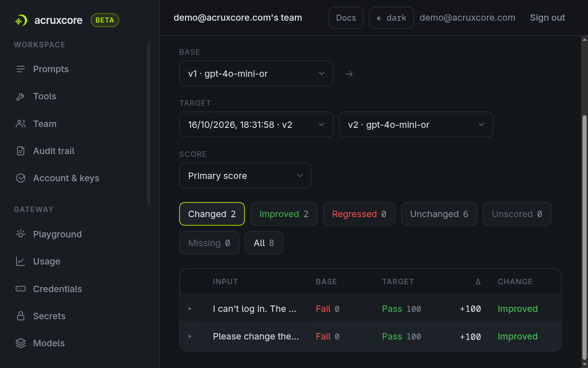Image resolution: width=588 pixels, height=368 pixels.
Task: Open Models in the sidebar
Action: click(x=49, y=343)
